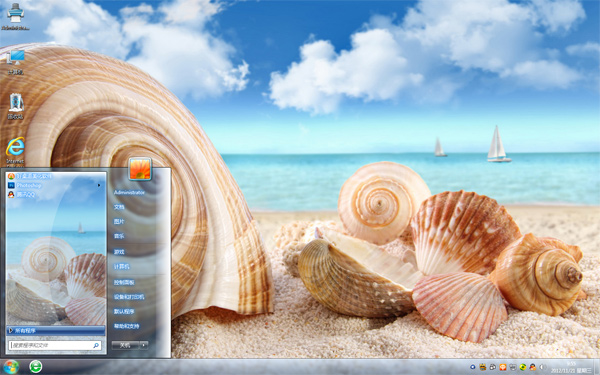Open 文档 (Documents) in Start menu

[x=119, y=207]
